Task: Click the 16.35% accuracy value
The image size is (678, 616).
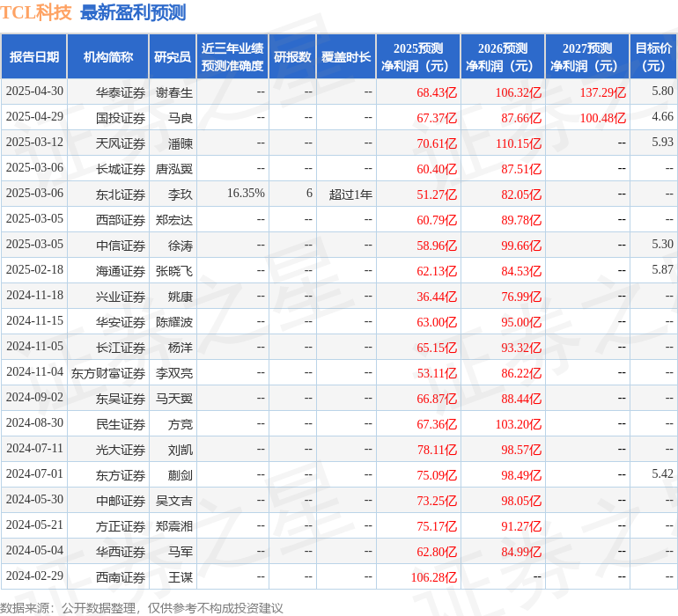Action: click(246, 194)
